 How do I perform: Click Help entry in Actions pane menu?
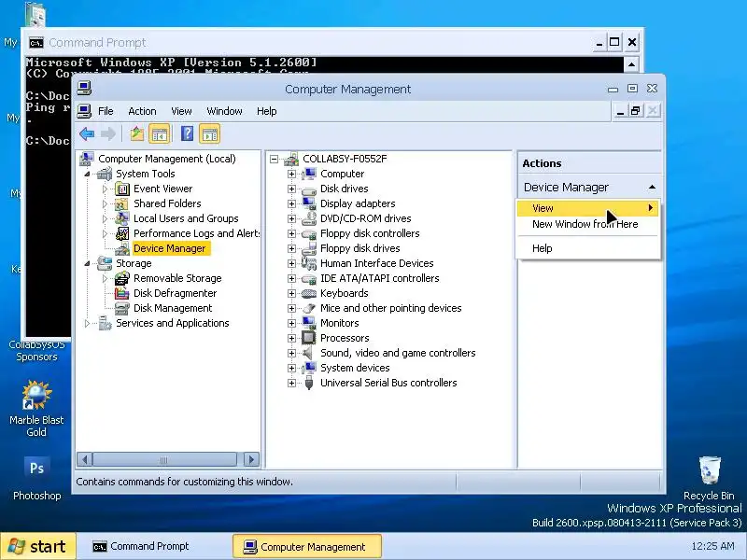tap(588, 248)
